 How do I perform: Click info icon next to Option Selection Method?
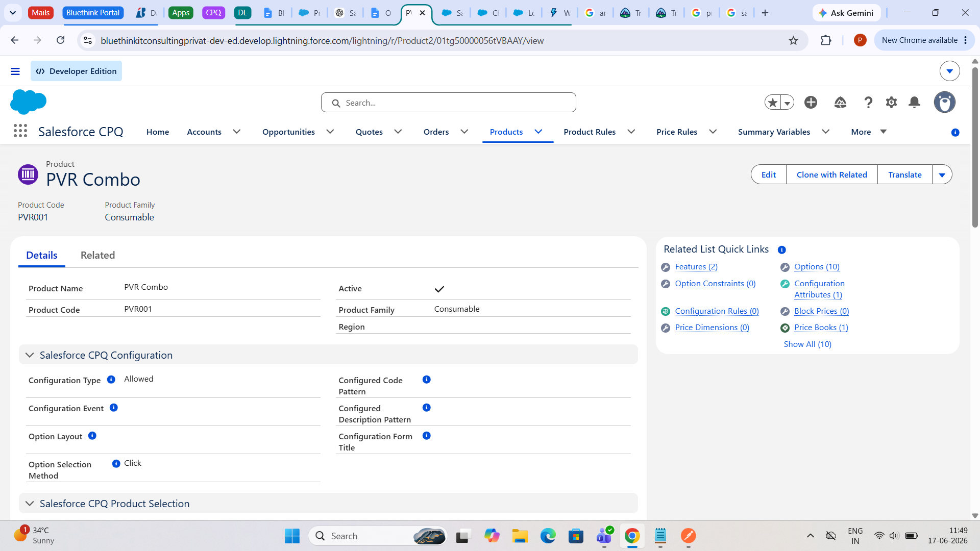click(116, 464)
